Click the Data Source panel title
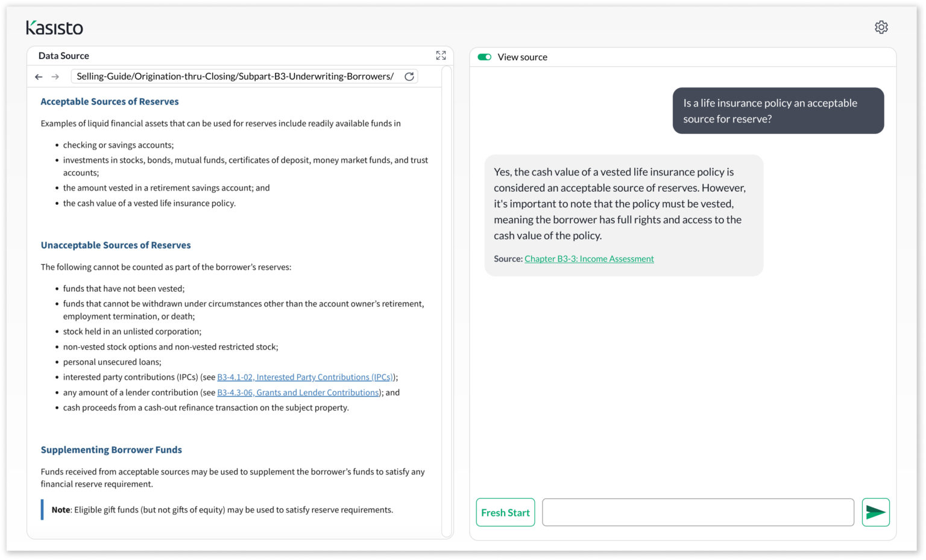 pos(63,55)
